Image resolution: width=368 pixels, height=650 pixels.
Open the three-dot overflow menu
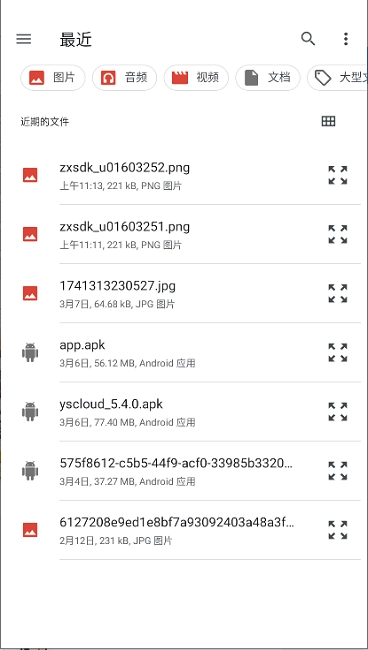(x=346, y=39)
